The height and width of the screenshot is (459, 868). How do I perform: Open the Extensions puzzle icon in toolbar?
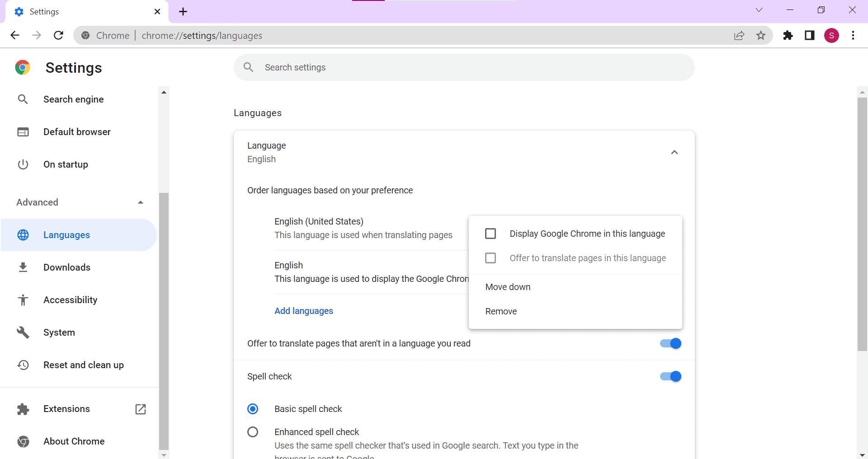click(x=788, y=35)
